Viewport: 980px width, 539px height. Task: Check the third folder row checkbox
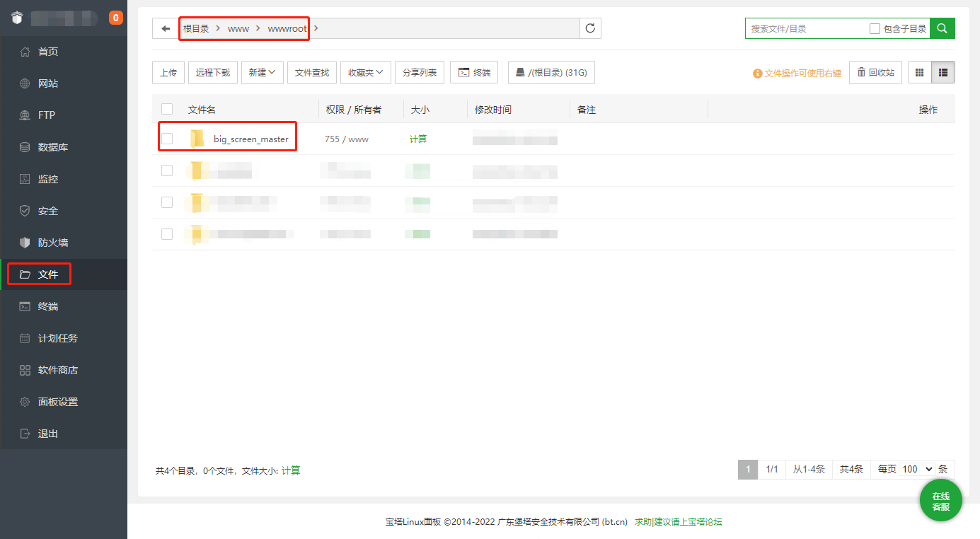tap(167, 202)
